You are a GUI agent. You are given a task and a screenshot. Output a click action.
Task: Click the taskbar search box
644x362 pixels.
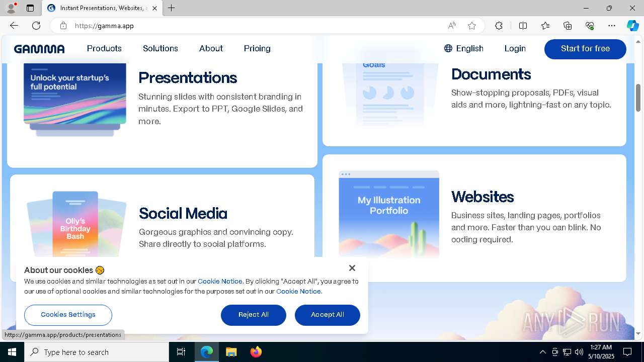pyautogui.click(x=97, y=352)
